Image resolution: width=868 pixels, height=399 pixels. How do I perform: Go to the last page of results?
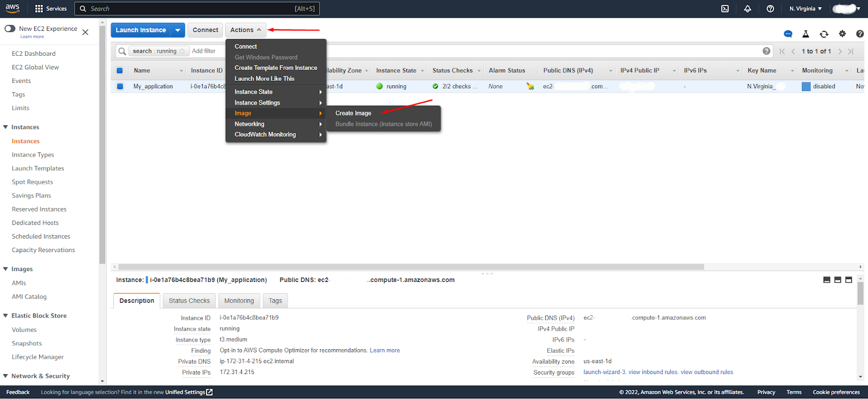pos(851,52)
